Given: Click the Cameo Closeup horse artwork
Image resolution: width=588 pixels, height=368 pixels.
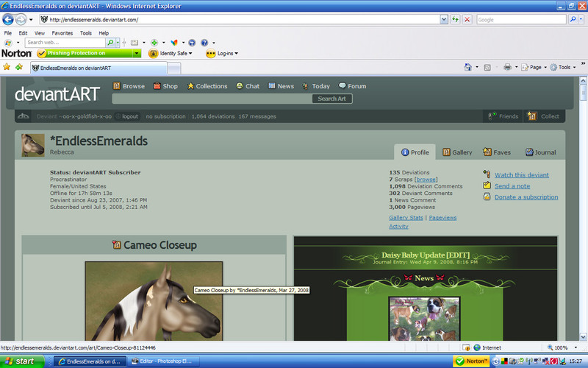Looking at the screenshot, I should 154,301.
